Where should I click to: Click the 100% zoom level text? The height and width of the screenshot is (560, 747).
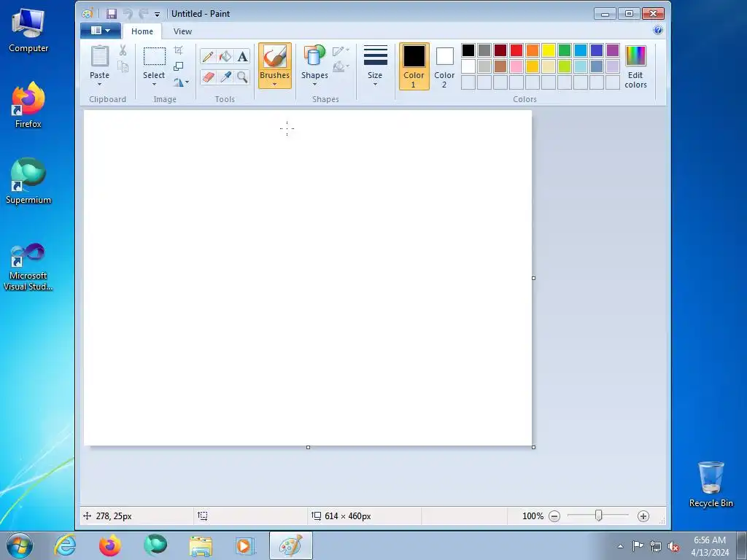click(533, 516)
